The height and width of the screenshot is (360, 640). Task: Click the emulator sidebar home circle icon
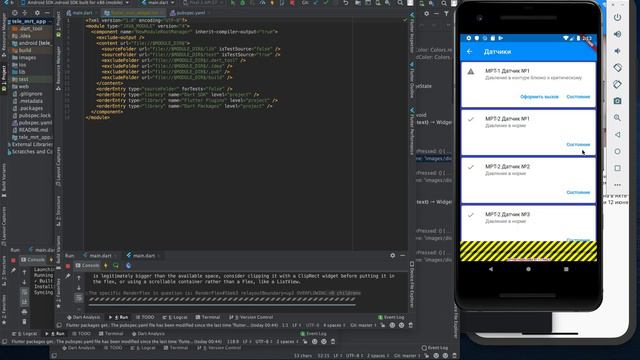[x=617, y=151]
